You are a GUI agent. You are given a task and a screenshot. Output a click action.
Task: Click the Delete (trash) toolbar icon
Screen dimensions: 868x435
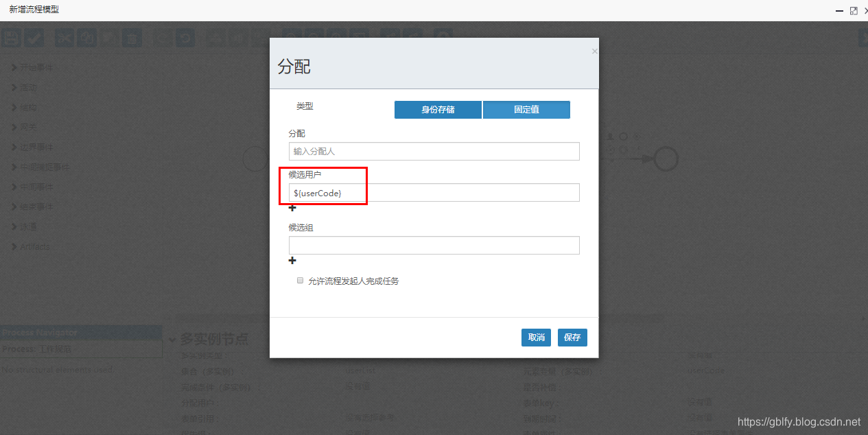click(x=132, y=38)
